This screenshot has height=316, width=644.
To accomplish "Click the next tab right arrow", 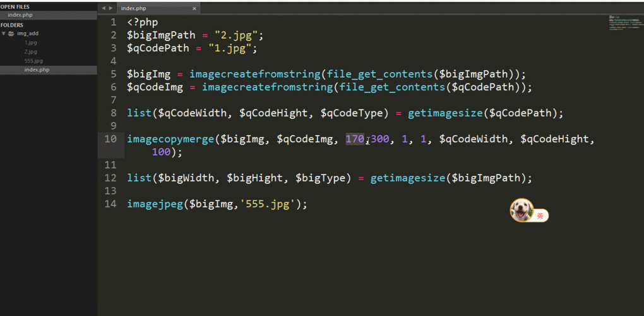I will point(111,8).
